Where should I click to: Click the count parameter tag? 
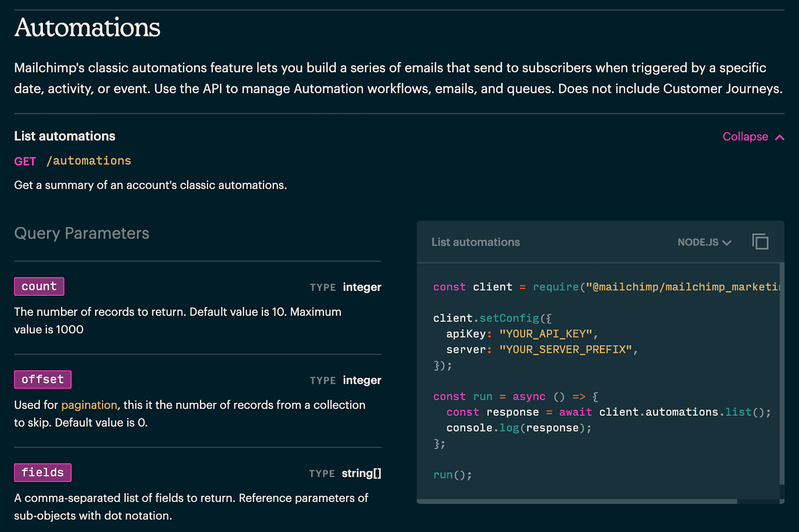pyautogui.click(x=39, y=286)
